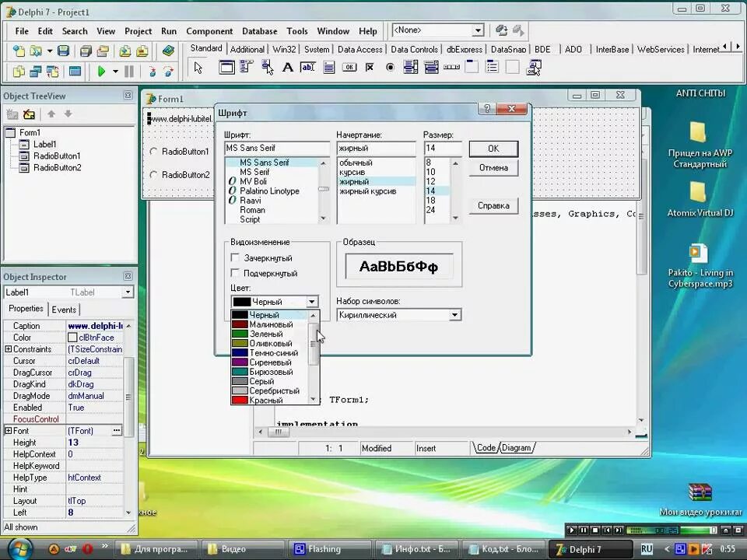This screenshot has height=560, width=747.
Task: Click the New items toolbar icon
Action: click(19, 51)
